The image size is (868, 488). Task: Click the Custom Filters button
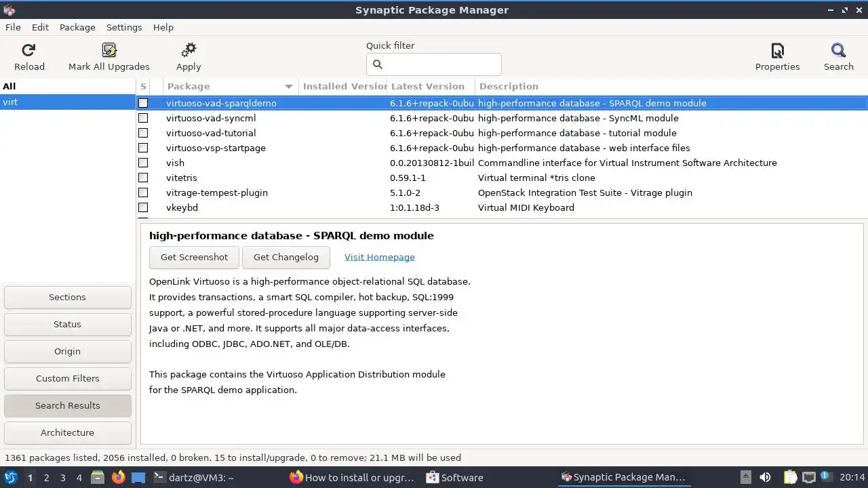67,378
